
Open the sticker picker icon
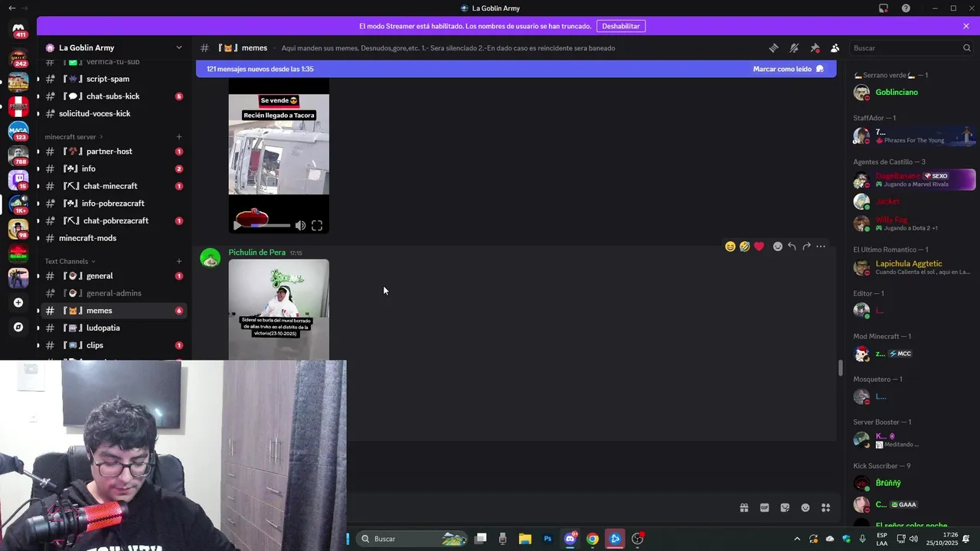pos(785,507)
